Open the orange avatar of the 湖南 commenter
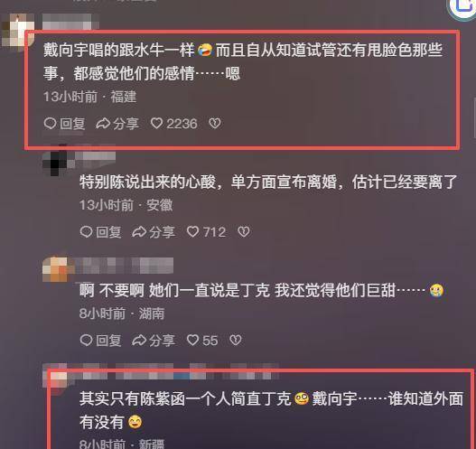476x449 pixels. click(57, 269)
